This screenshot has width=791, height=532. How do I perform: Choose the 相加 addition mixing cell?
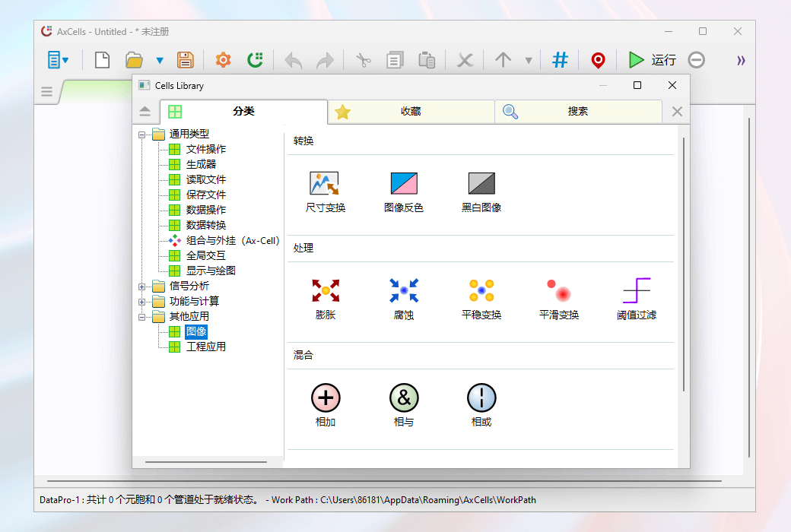[326, 397]
